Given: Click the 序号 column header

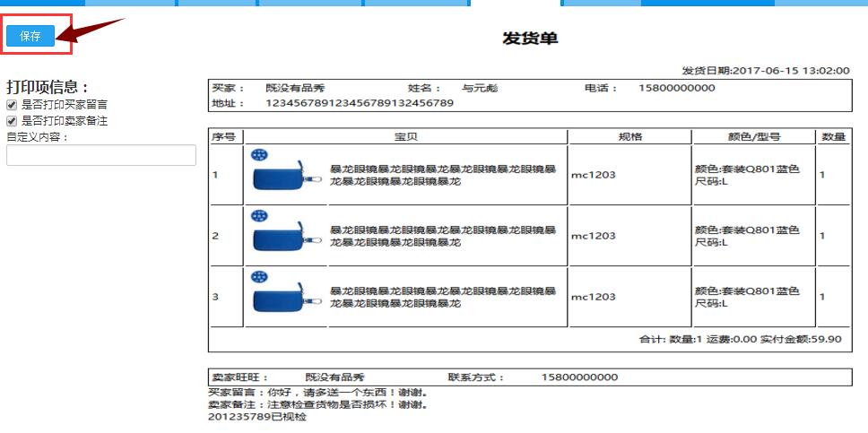Looking at the screenshot, I should [x=223, y=137].
